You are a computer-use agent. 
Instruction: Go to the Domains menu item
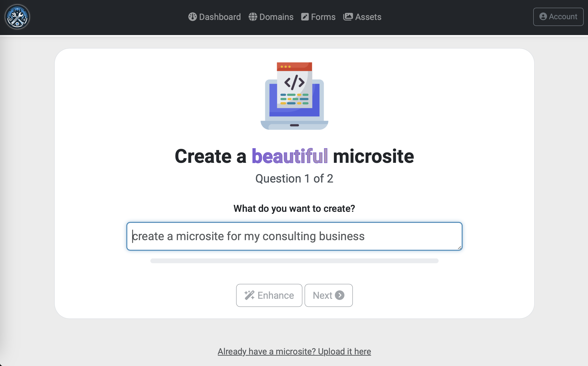point(276,17)
